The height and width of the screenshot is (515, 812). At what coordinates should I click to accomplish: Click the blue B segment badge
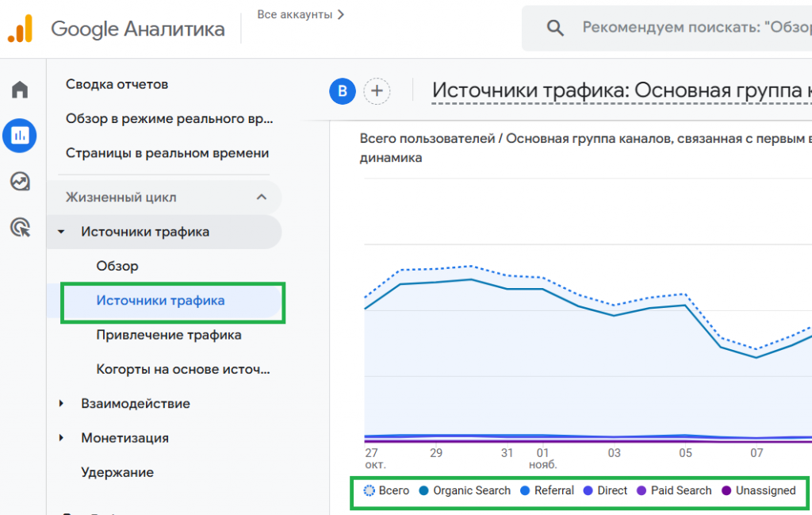[342, 91]
